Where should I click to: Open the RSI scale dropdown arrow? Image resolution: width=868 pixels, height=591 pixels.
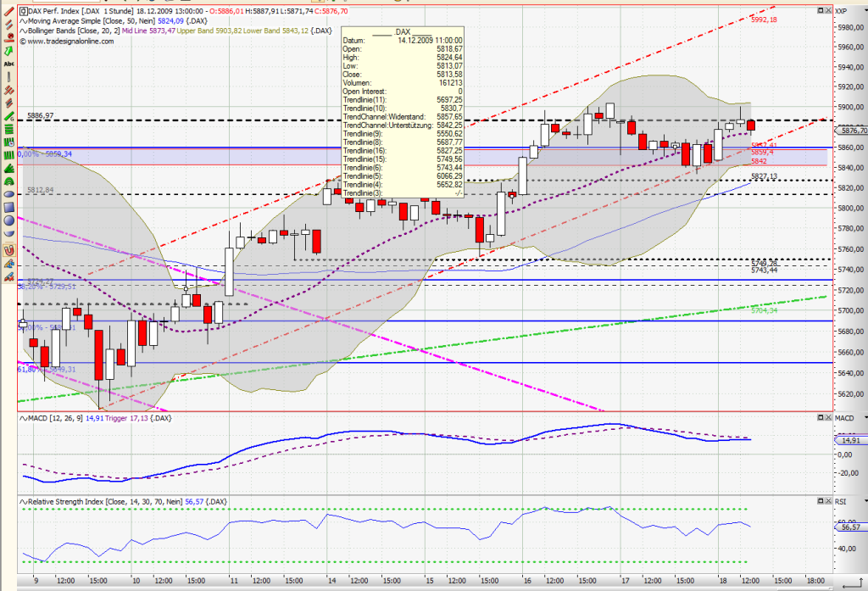[x=865, y=500]
